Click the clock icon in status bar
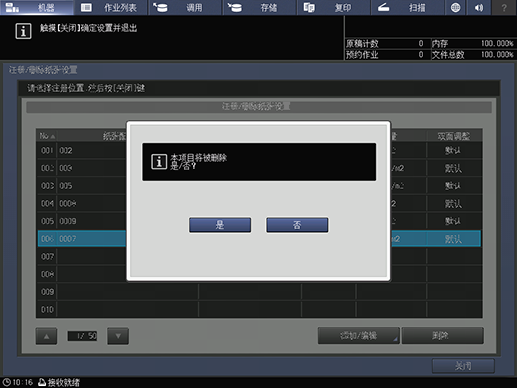Screen dimensions: 517x388 point(6,382)
